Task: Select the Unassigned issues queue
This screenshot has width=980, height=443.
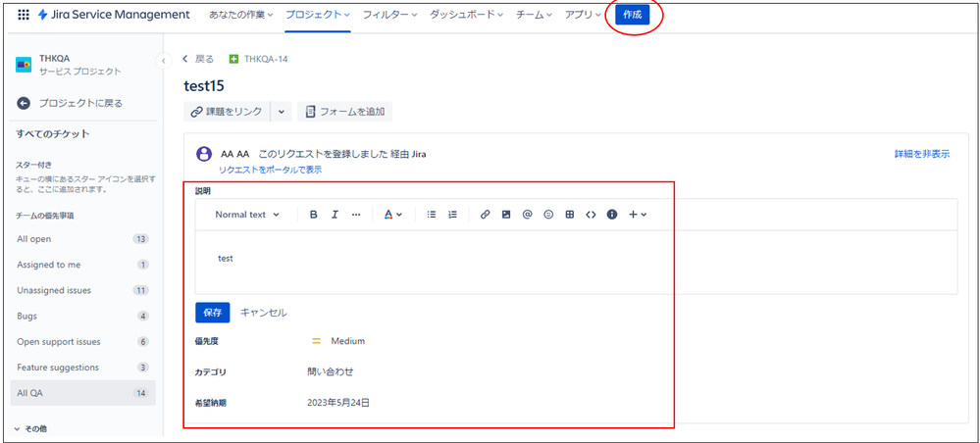Action: pyautogui.click(x=83, y=290)
